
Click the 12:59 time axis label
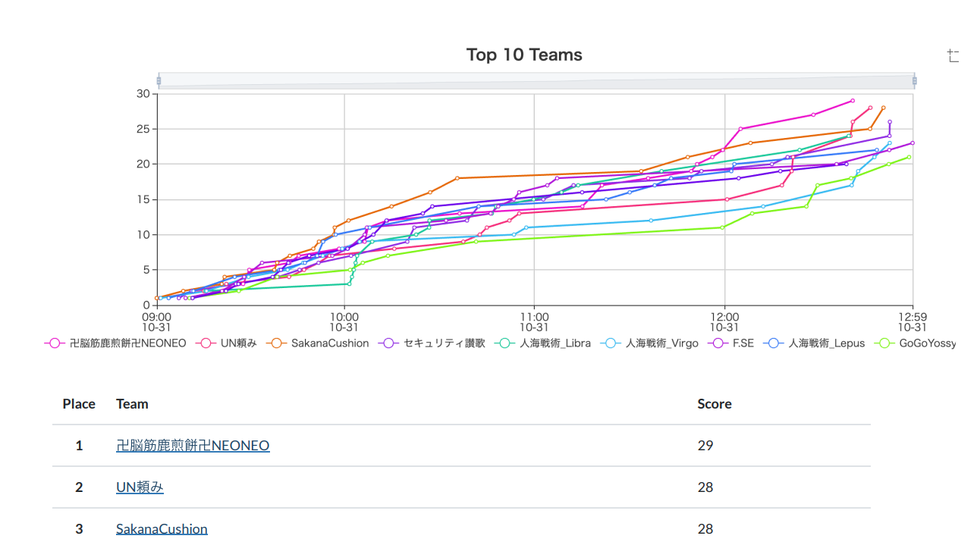tap(912, 321)
